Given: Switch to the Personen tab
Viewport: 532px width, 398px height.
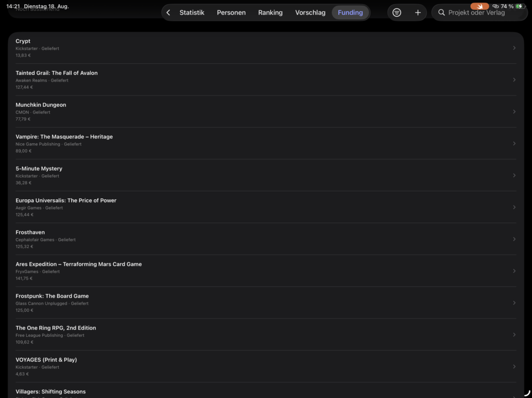Looking at the screenshot, I should (231, 12).
